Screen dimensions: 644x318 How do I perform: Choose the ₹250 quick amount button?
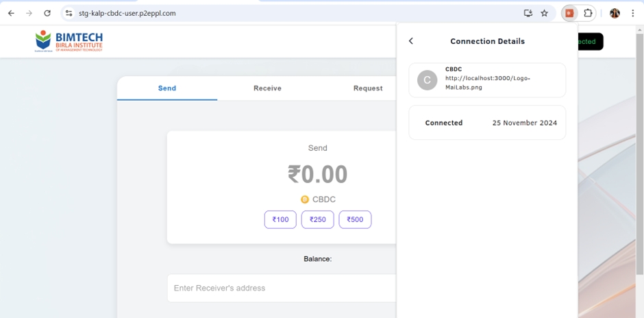317,219
